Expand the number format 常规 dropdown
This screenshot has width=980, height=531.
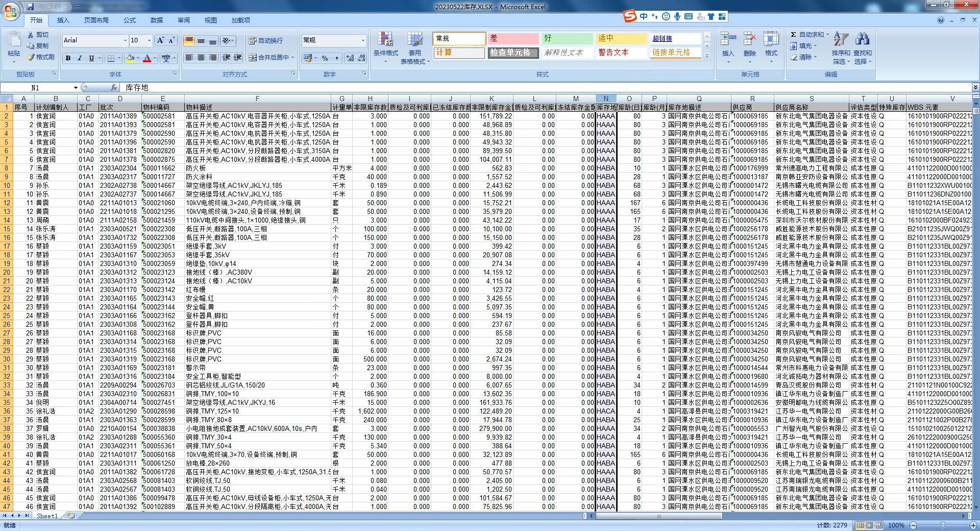(363, 40)
